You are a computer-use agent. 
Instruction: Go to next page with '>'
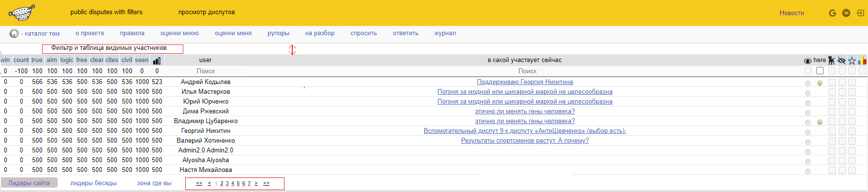(256, 183)
